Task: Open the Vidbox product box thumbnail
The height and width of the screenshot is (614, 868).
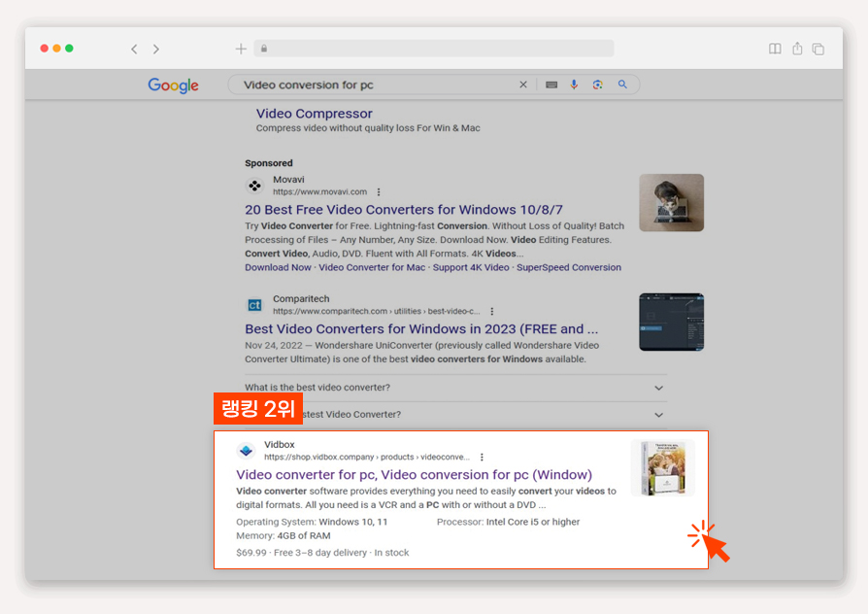Action: point(662,467)
